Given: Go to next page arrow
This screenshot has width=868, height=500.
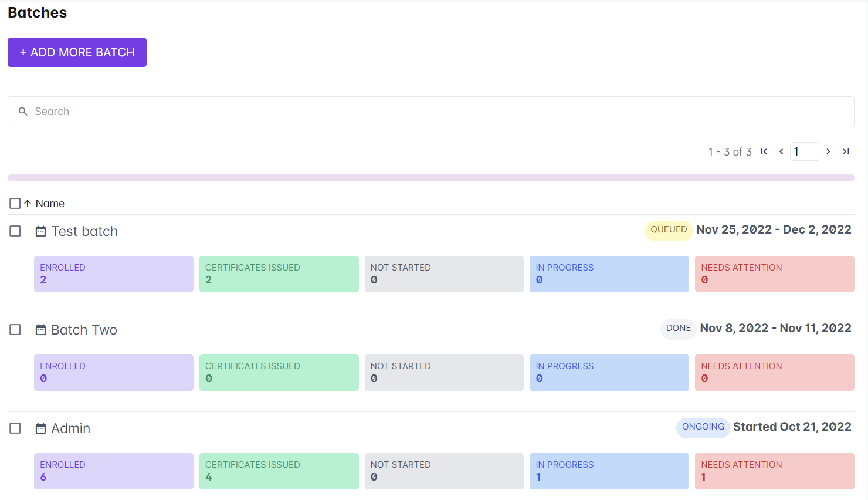Looking at the screenshot, I should (x=828, y=151).
